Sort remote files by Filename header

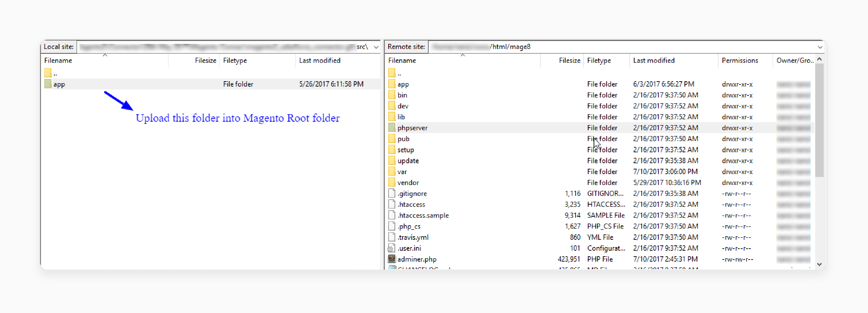(x=402, y=60)
